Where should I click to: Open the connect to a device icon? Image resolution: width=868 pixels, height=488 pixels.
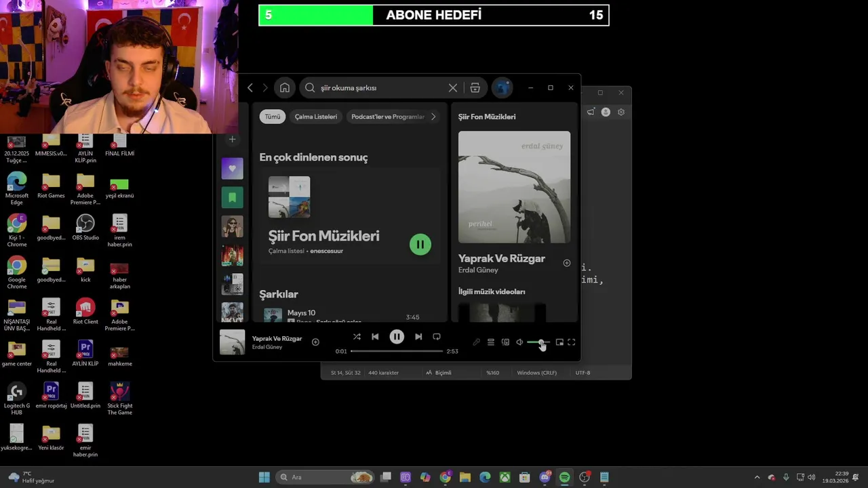coord(505,342)
